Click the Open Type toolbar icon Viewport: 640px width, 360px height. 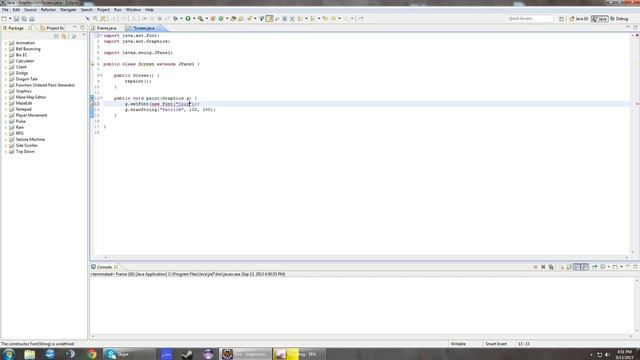[x=233, y=18]
